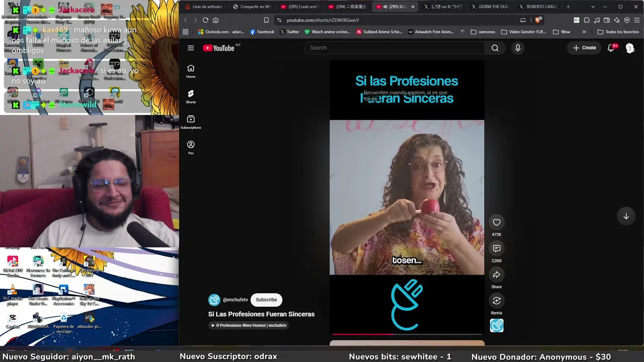Open the browser tab list dropdown
Viewport: 644px width, 362px height.
click(x=593, y=7)
